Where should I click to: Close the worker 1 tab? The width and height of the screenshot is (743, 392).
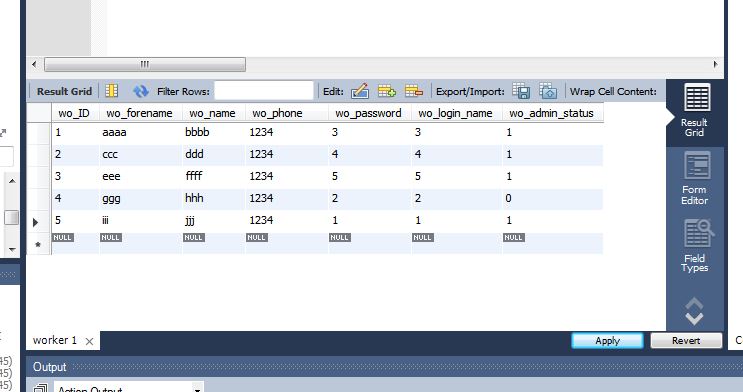tap(89, 341)
